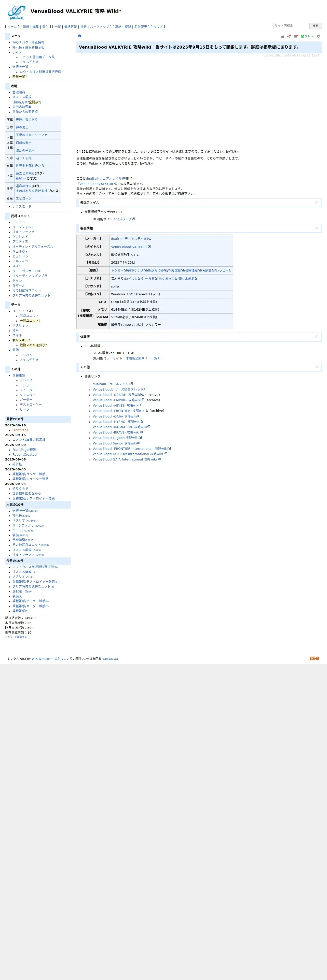
Task: Open ホーム in top menu
Action: pyautogui.click(x=12, y=27)
